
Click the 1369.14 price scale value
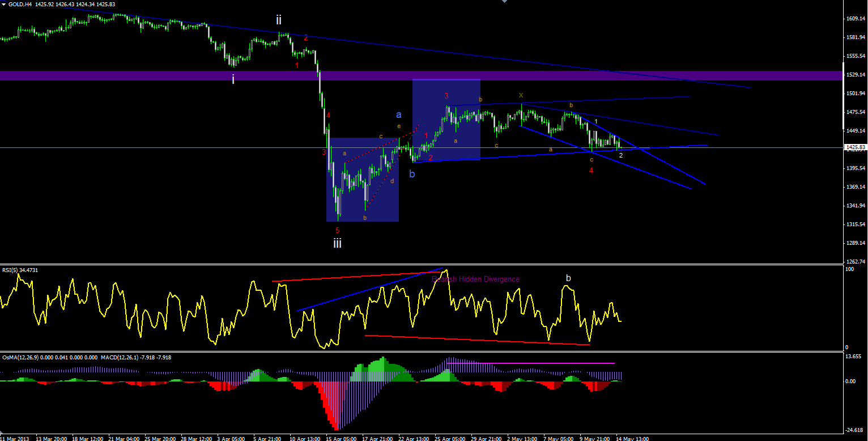855,187
